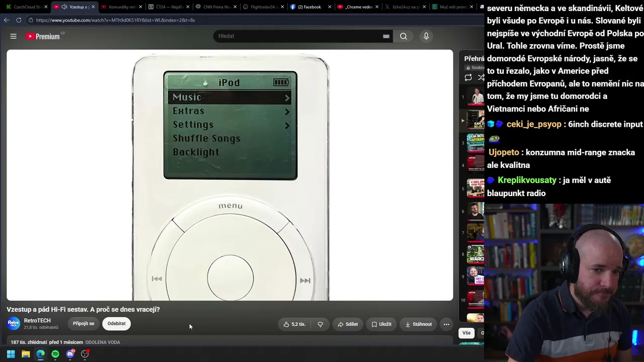Image resolution: width=644 pixels, height=362 pixels.
Task: Like the video with 5,2 tis. thumbs-up
Action: 294,324
